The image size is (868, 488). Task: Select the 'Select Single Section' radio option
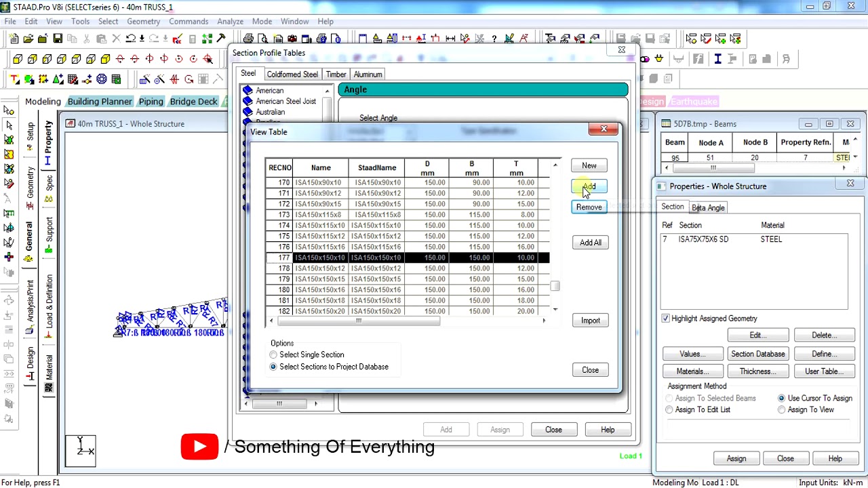(x=273, y=354)
